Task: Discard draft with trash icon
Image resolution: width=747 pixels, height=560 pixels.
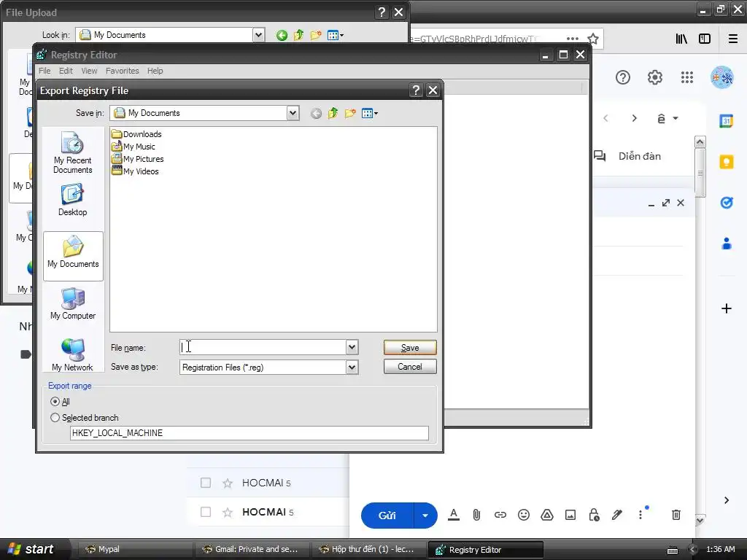Action: pos(676,515)
